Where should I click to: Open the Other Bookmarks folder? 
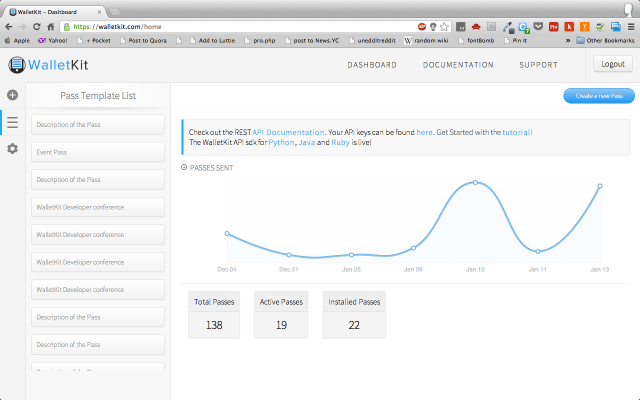point(605,40)
